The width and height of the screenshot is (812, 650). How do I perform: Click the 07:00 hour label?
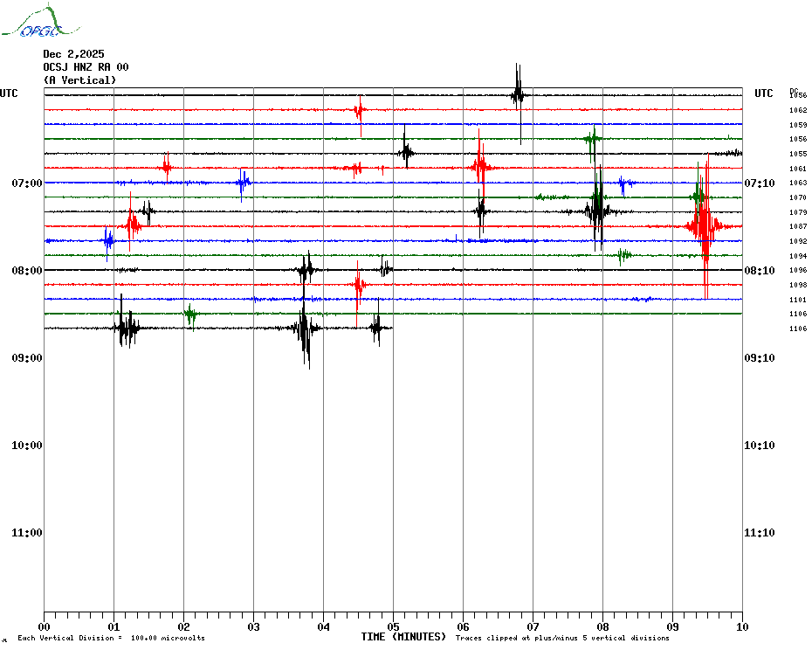[26, 183]
